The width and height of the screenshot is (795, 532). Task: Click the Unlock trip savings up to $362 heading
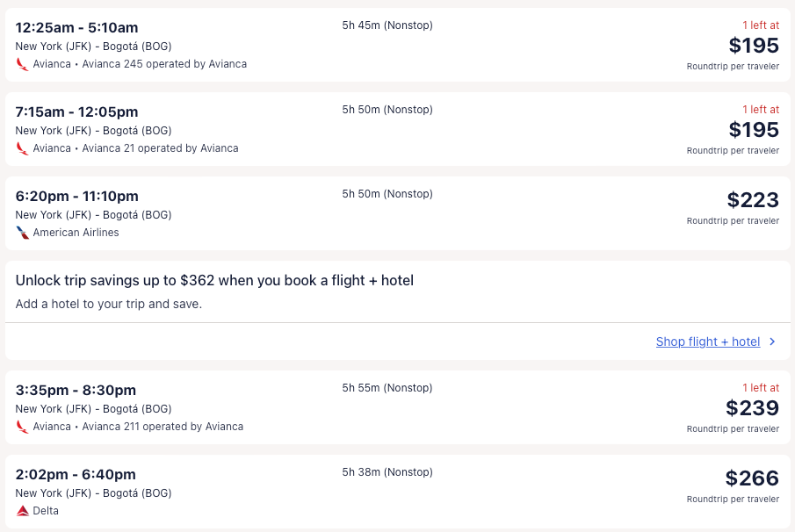(x=214, y=281)
